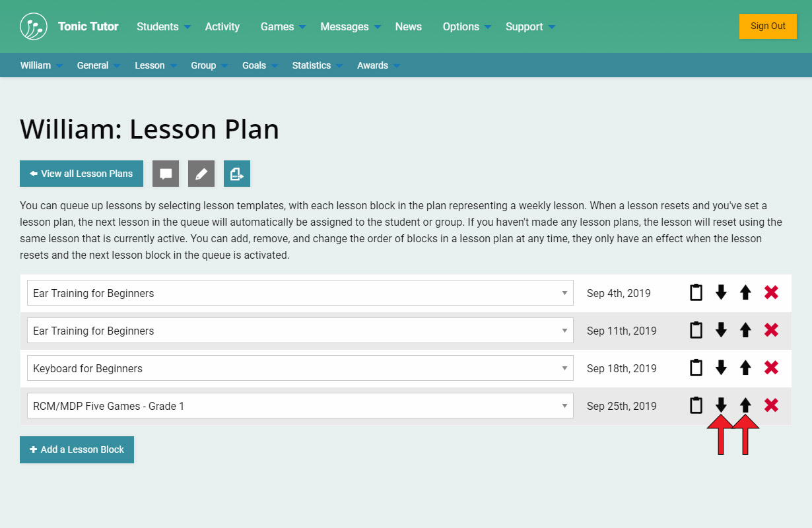Add a Lesson Block to plan
The image size is (812, 528).
tap(77, 449)
